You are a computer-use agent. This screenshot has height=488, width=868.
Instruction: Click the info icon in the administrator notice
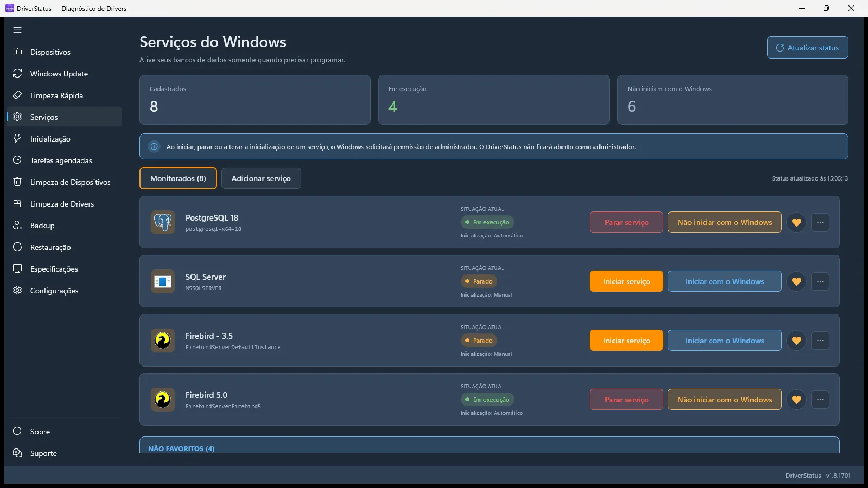tap(154, 146)
